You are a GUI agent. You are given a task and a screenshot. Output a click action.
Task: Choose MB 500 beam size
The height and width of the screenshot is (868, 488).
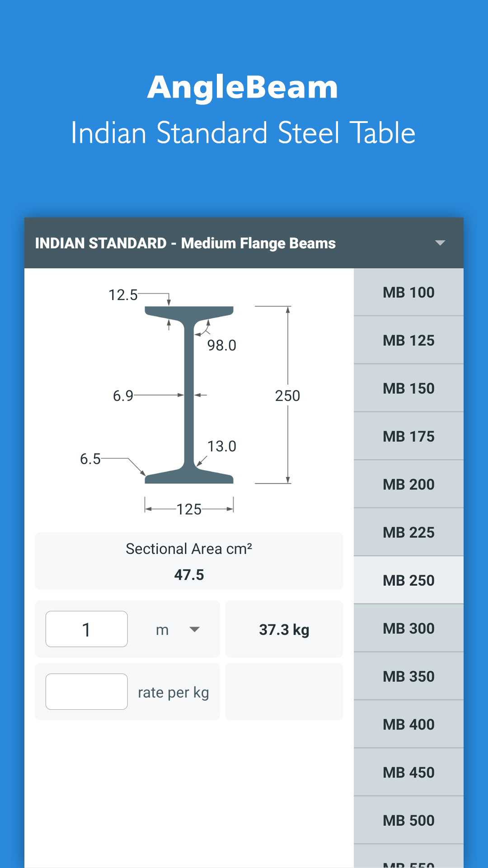(x=408, y=820)
